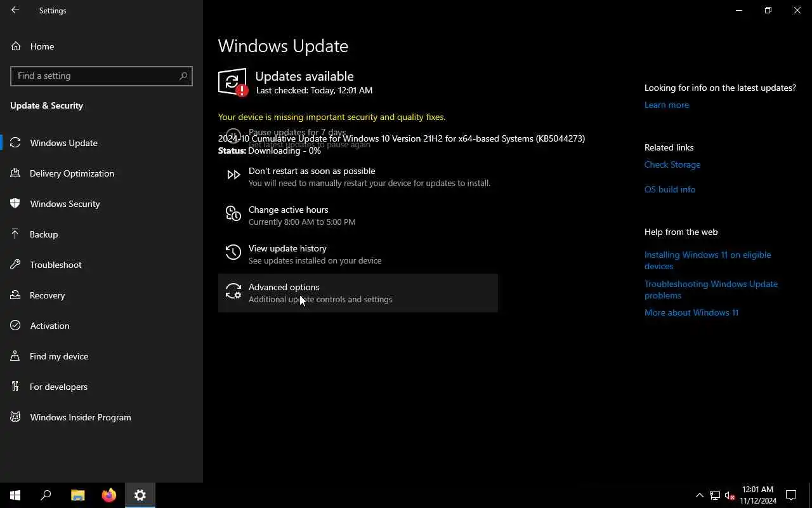Image resolution: width=812 pixels, height=508 pixels.
Task: Click the Delivery Optimization sidebar icon
Action: 16,173
